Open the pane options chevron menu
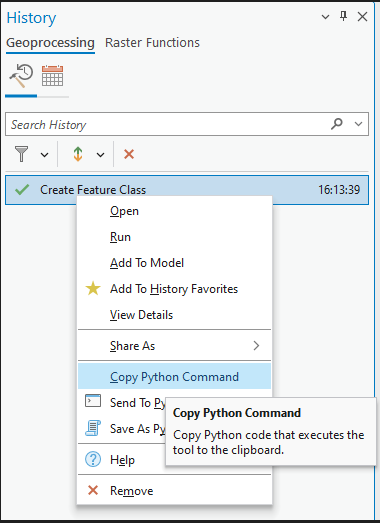 point(325,17)
